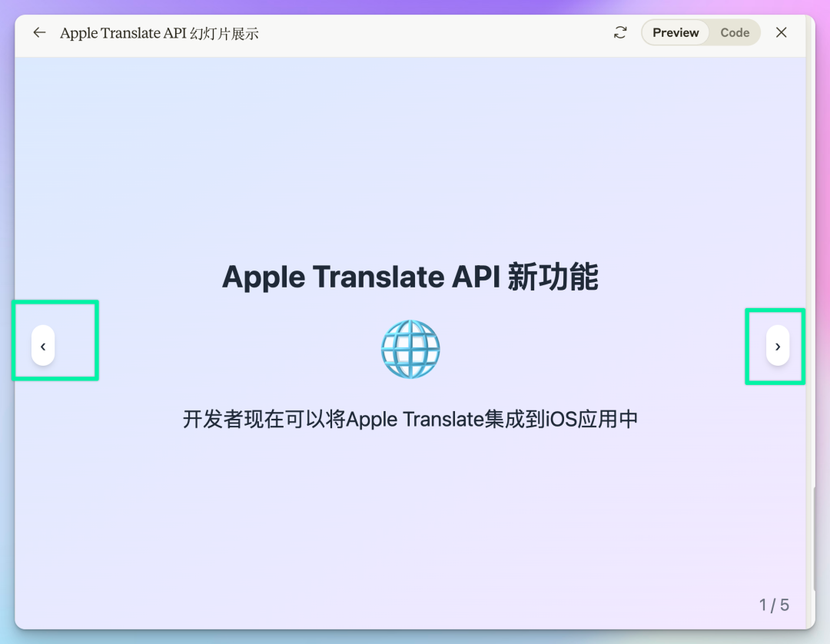Click the vertical scrollbar on the right edge
Screen dimensions: 830x644
[814, 538]
